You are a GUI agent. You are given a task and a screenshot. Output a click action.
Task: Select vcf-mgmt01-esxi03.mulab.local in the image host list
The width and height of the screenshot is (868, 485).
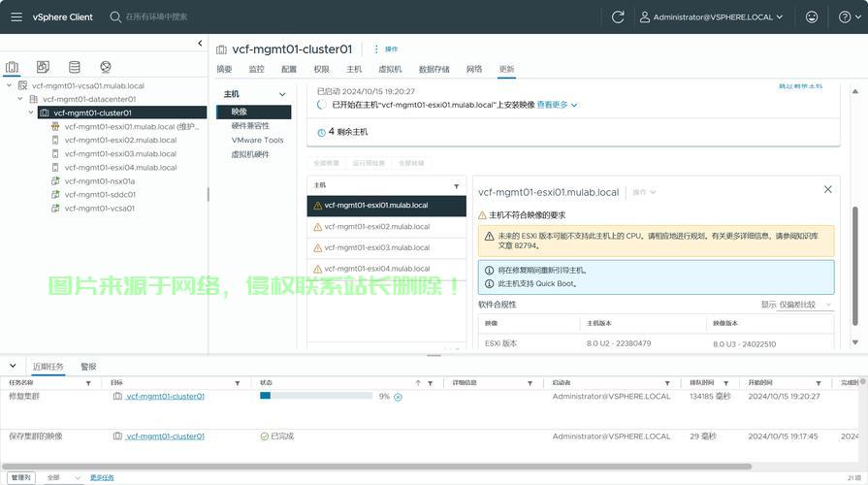[386, 247]
